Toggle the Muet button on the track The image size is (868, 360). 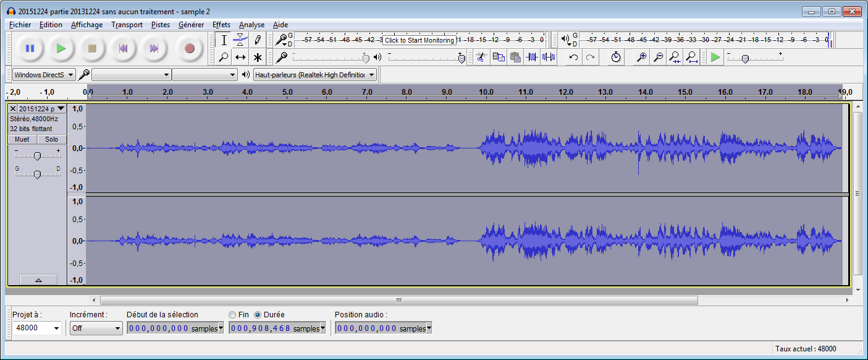[22, 139]
